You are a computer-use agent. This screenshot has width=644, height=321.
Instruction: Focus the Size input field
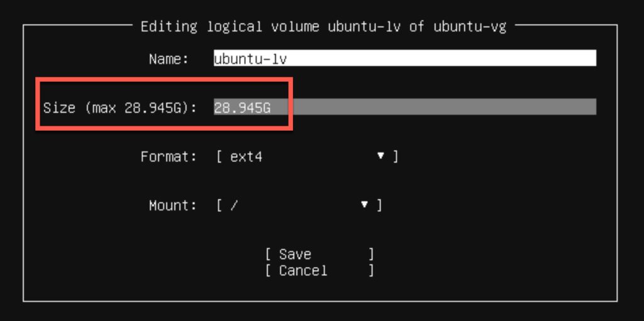pos(404,107)
